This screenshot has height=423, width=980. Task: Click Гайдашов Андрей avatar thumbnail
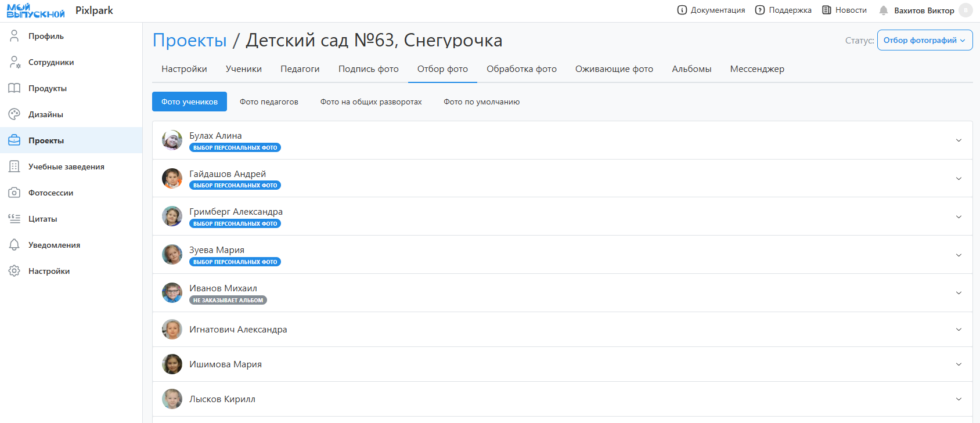172,179
